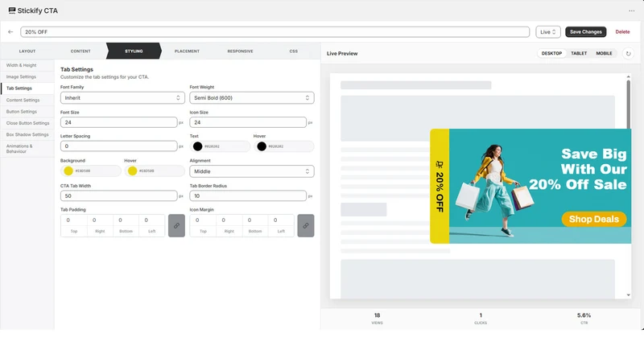Open Content Settings in sidebar
The image size is (644, 362).
(x=27, y=100)
